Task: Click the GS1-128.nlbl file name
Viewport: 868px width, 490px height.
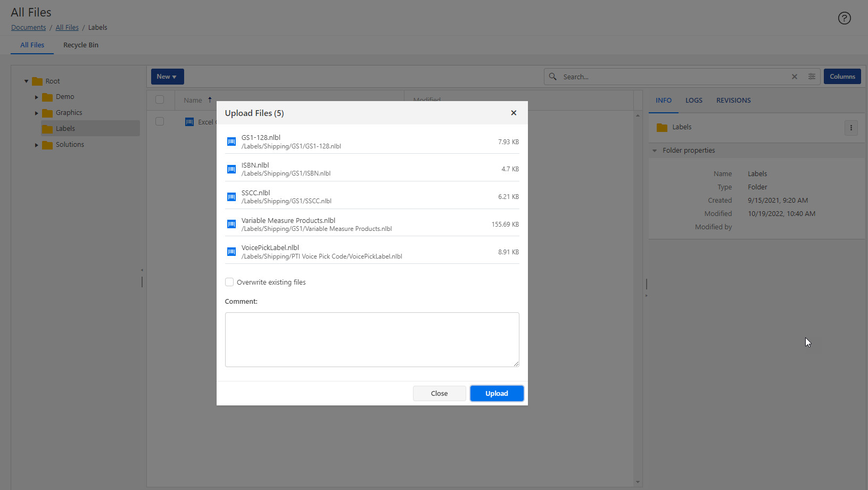Action: 261,137
